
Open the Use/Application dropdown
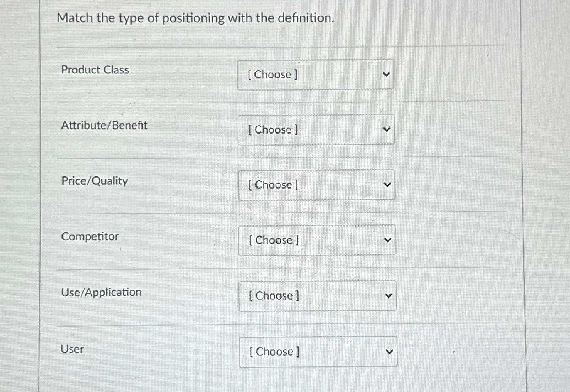(318, 295)
